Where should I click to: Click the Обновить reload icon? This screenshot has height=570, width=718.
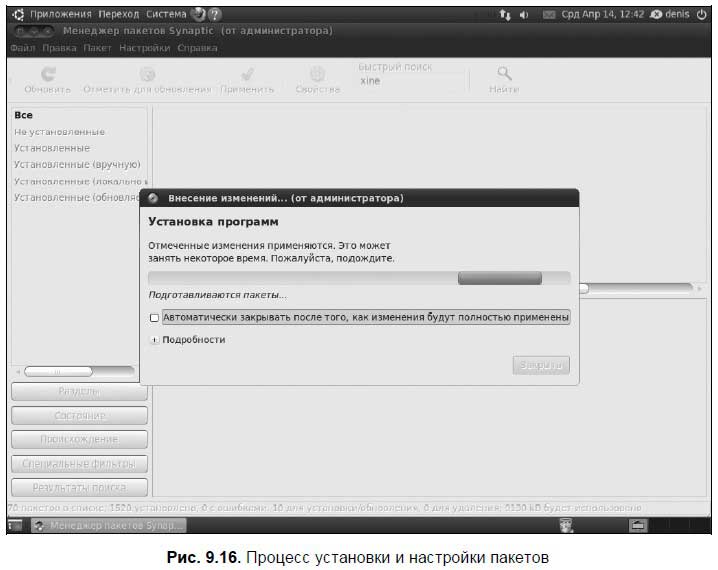[x=48, y=73]
